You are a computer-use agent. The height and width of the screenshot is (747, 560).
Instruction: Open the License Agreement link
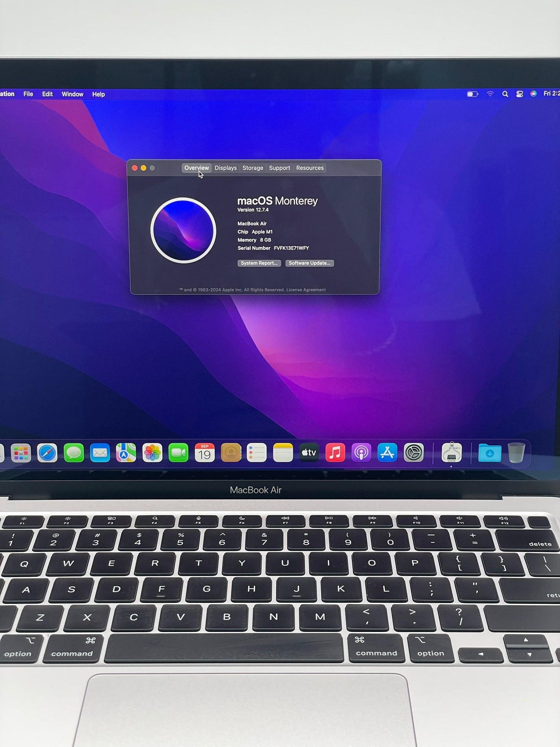[x=306, y=290]
